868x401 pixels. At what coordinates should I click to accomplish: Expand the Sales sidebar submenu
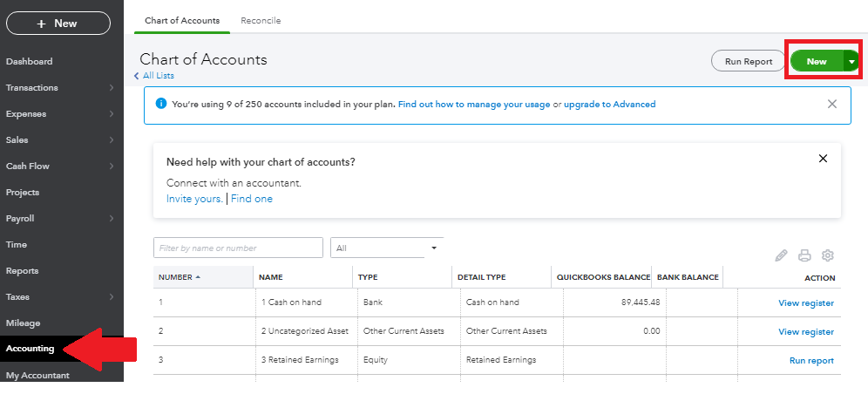[112, 140]
